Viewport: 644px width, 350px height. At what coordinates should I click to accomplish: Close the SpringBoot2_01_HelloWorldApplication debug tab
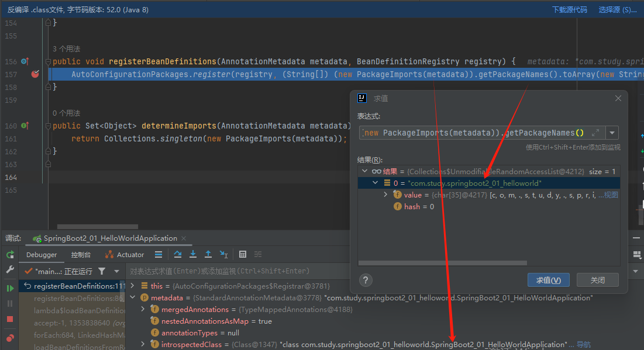(184, 238)
